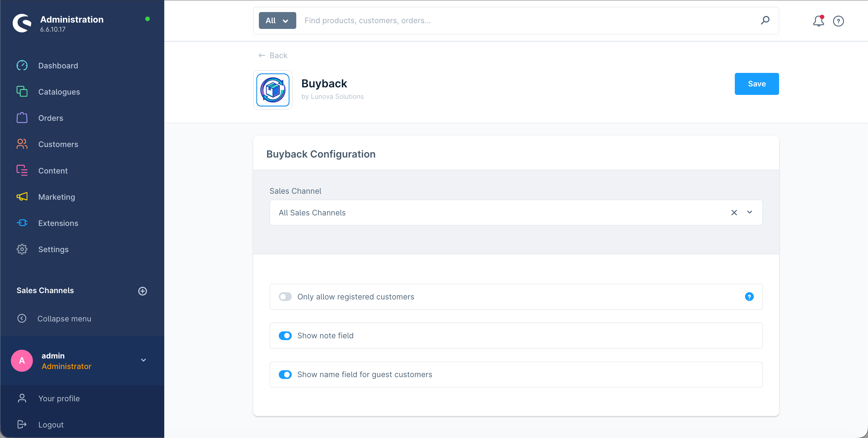868x438 pixels.
Task: Clear the All Sales Channels selection
Action: pyautogui.click(x=734, y=213)
